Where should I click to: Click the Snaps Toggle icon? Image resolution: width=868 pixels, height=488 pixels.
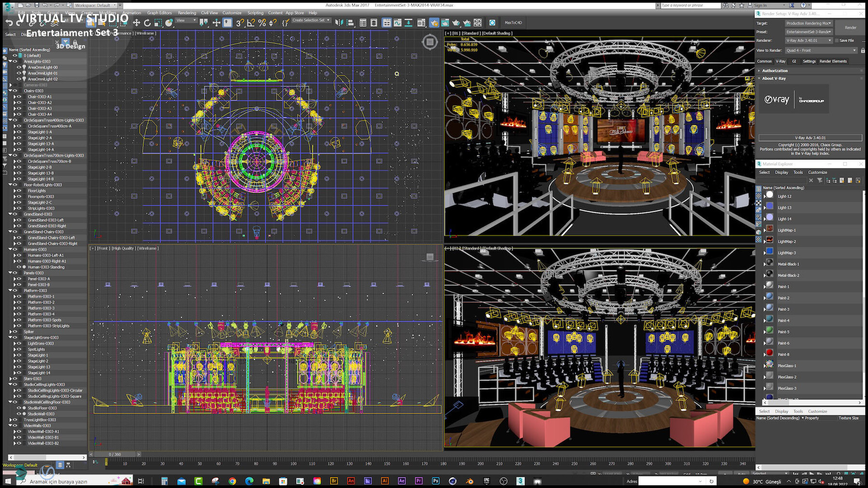(241, 22)
